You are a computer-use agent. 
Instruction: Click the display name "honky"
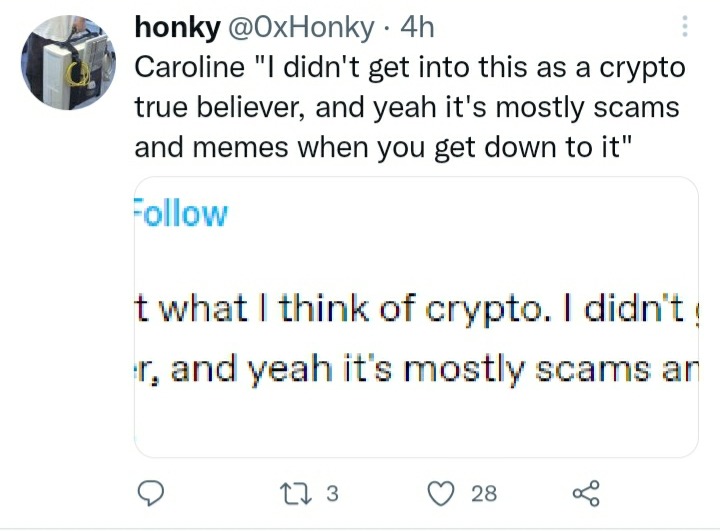pos(176,29)
